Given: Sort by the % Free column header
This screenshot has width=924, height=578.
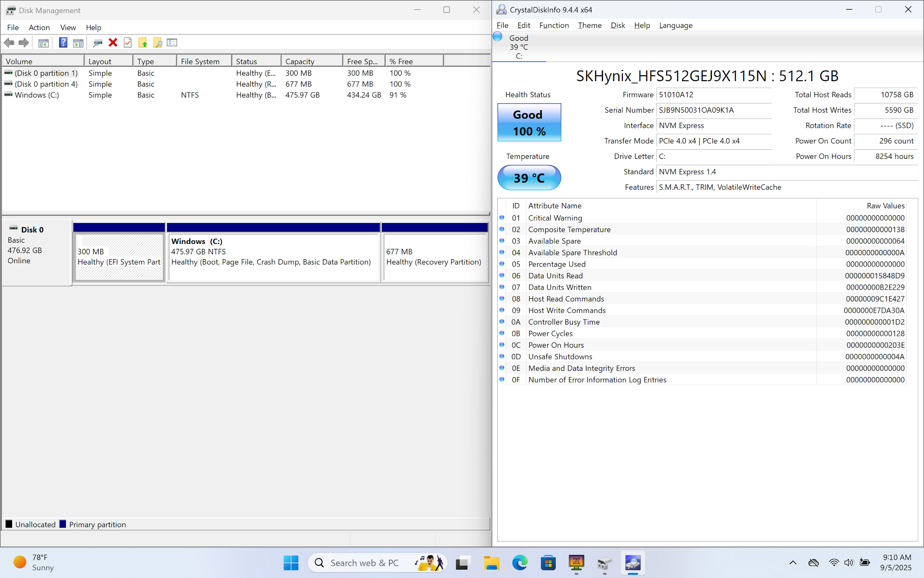Looking at the screenshot, I should [414, 61].
